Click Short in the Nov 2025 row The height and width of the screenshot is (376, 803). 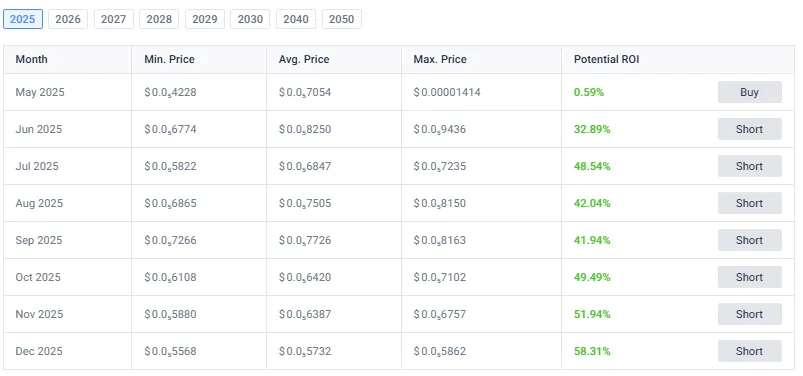(x=750, y=314)
